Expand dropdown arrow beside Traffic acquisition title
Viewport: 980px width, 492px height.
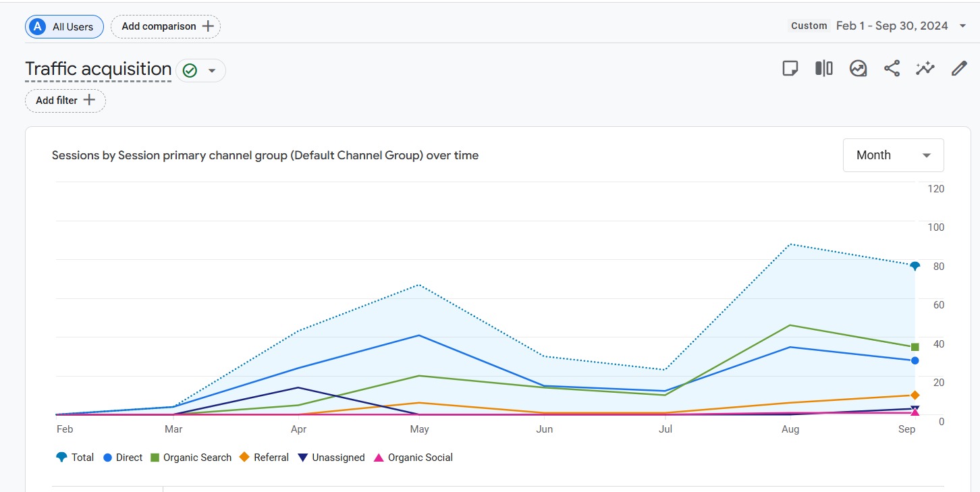212,70
